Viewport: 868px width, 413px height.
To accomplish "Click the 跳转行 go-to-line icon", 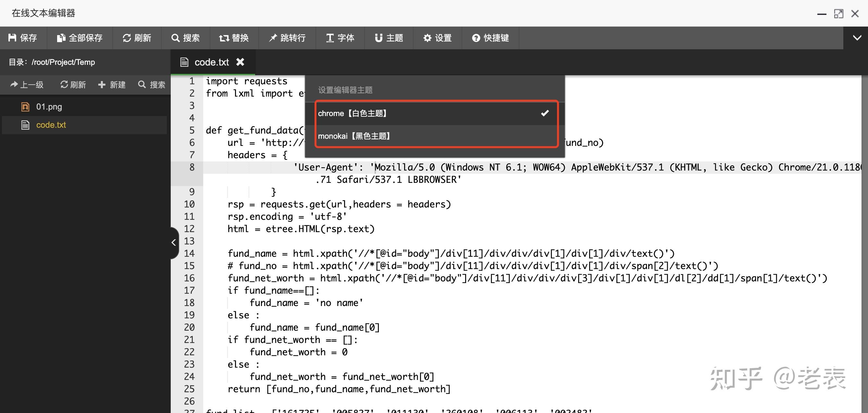I will 287,38.
